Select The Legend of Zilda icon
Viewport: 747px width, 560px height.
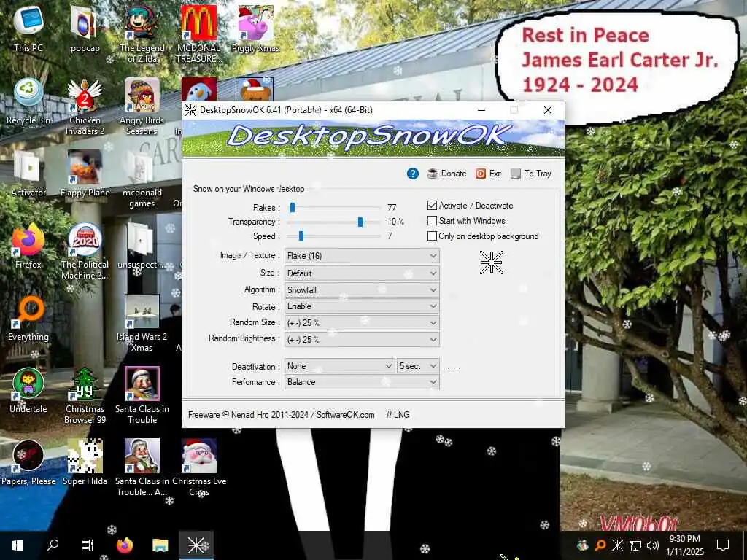point(142,34)
